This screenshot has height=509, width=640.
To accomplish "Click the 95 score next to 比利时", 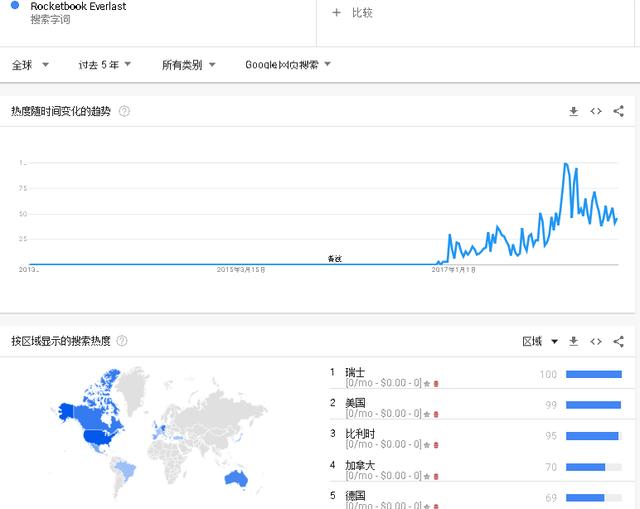I will pos(551,436).
